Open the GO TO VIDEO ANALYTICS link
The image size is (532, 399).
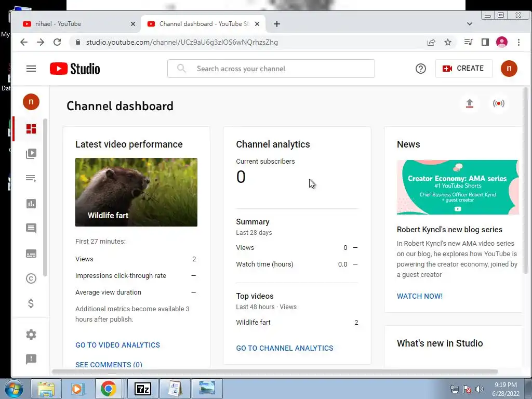pos(118,345)
